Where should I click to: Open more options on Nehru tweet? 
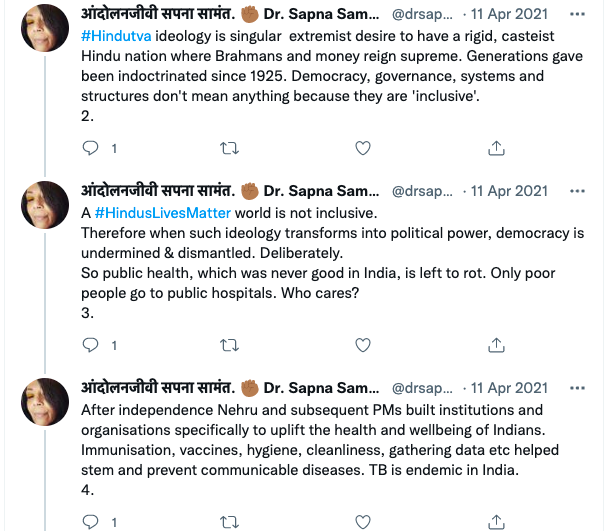[578, 388]
